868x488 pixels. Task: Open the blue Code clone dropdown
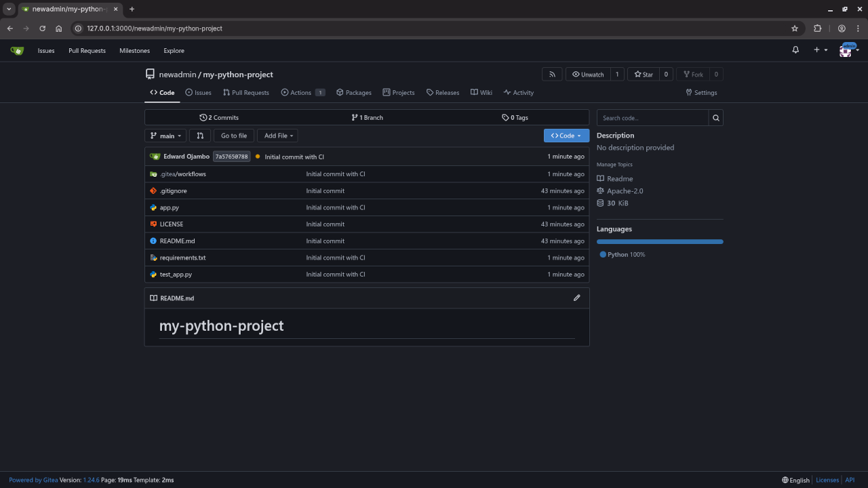click(x=566, y=136)
